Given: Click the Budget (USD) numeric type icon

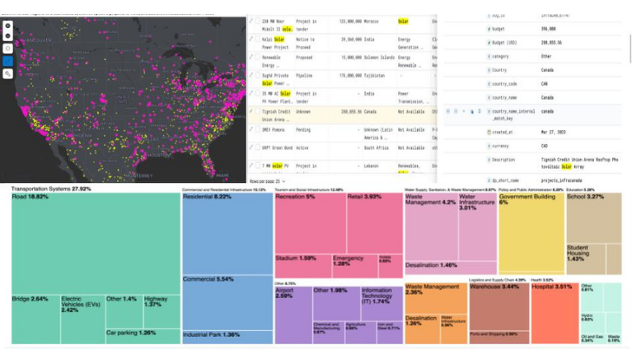Looking at the screenshot, I should pos(489,43).
